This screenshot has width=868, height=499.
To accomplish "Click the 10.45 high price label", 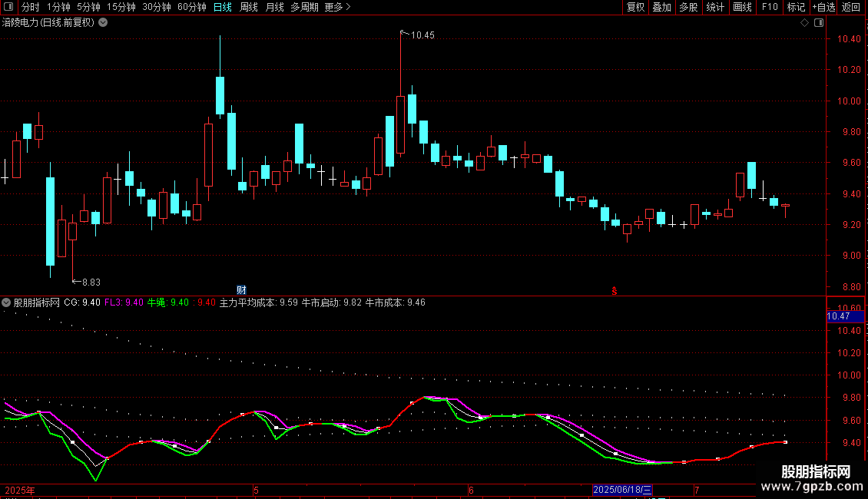I will click(422, 35).
